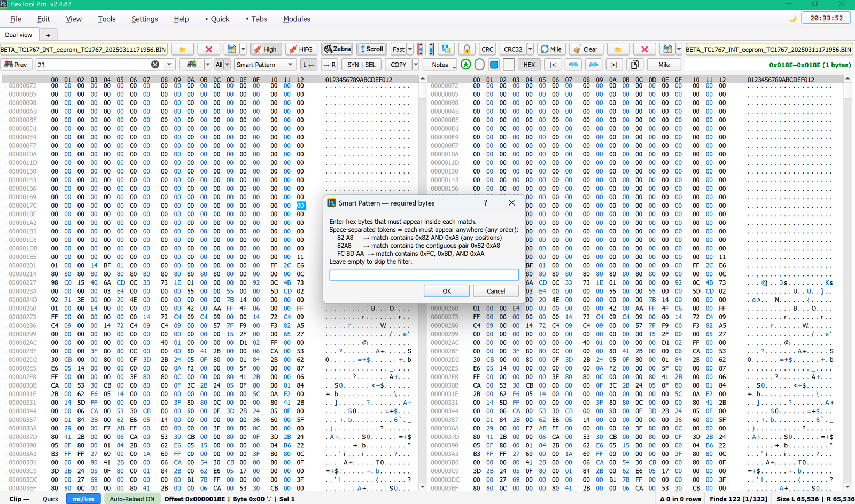Open the Modules menu
Image resolution: width=855 pixels, height=504 pixels.
297,19
